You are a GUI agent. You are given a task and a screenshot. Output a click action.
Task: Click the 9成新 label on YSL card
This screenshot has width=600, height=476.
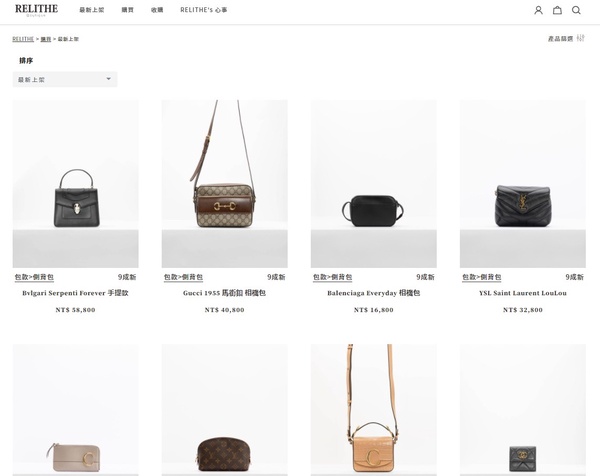pos(575,277)
